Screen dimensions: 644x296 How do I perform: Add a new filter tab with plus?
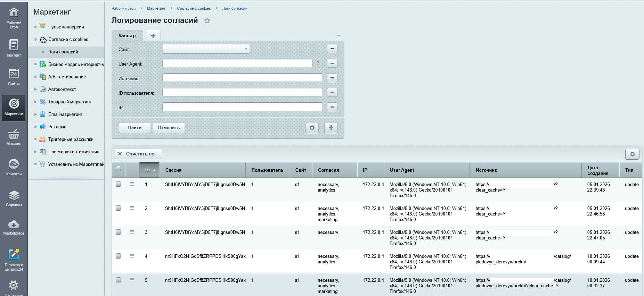(153, 35)
